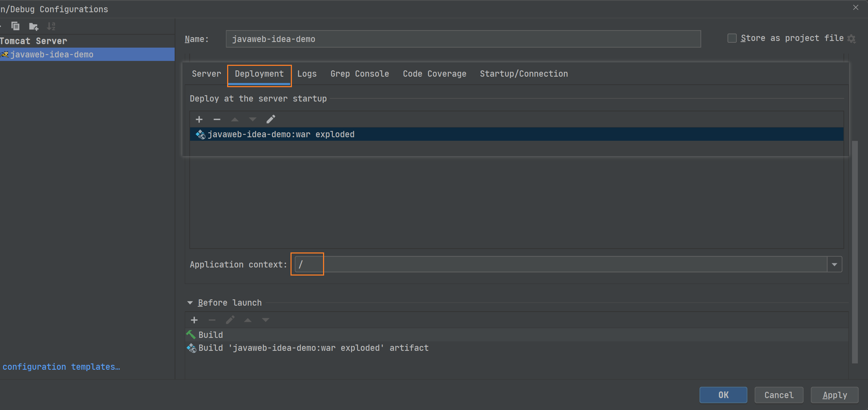Screen dimensions: 868x410
Task: Open Store as project file gear settings
Action: (x=852, y=39)
